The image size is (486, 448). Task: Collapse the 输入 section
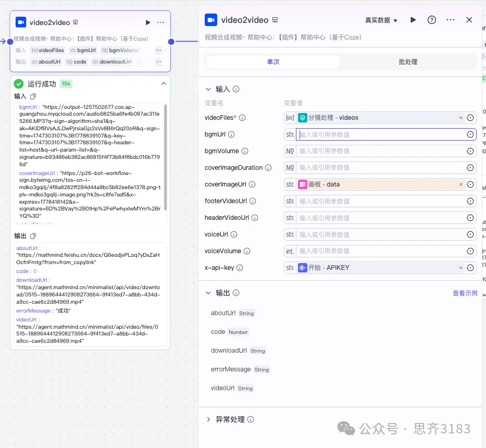(x=208, y=89)
